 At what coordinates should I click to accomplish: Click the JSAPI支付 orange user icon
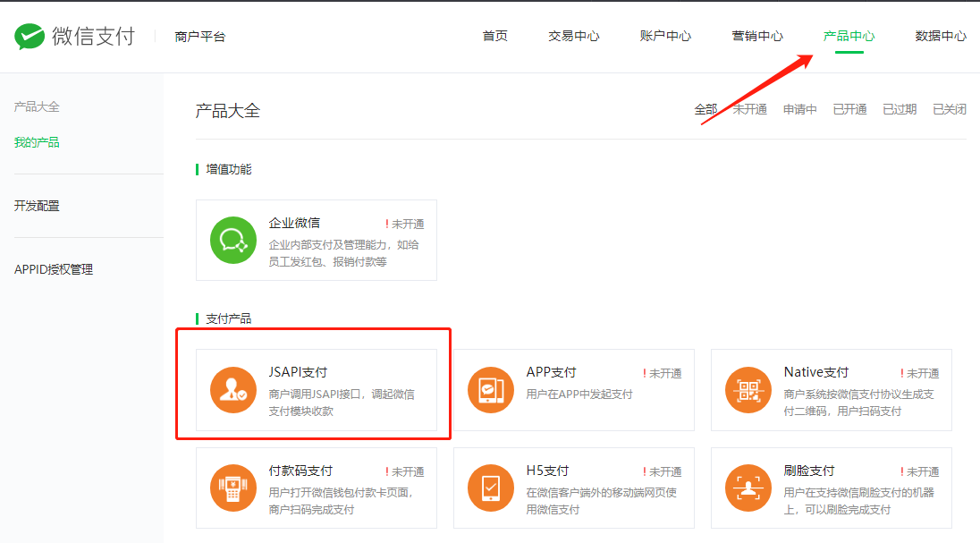[233, 390]
